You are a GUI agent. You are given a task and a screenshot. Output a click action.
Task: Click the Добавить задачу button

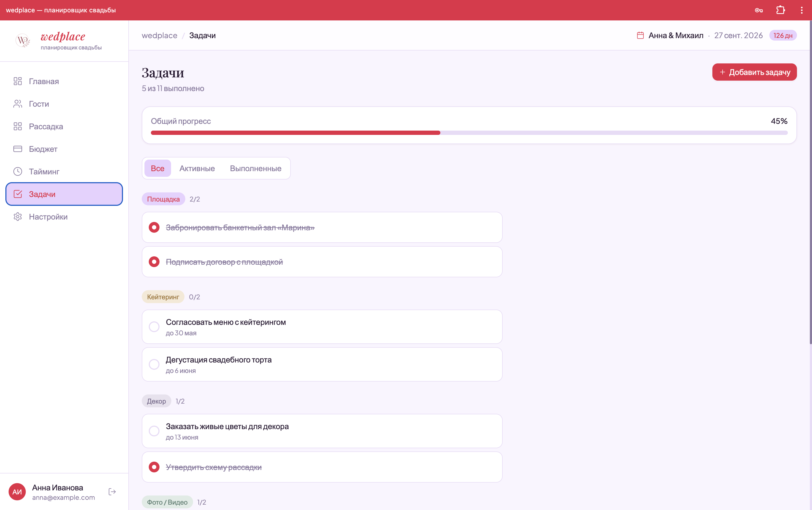click(754, 72)
